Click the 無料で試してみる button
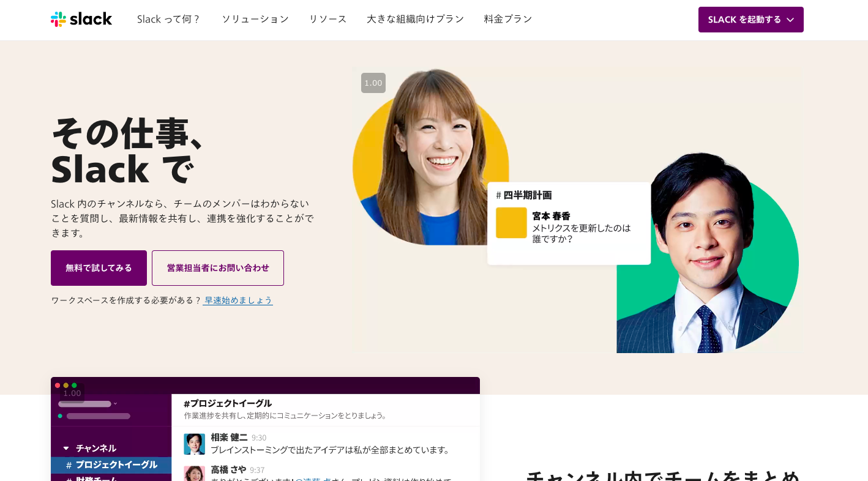This screenshot has width=868, height=481. [x=99, y=268]
